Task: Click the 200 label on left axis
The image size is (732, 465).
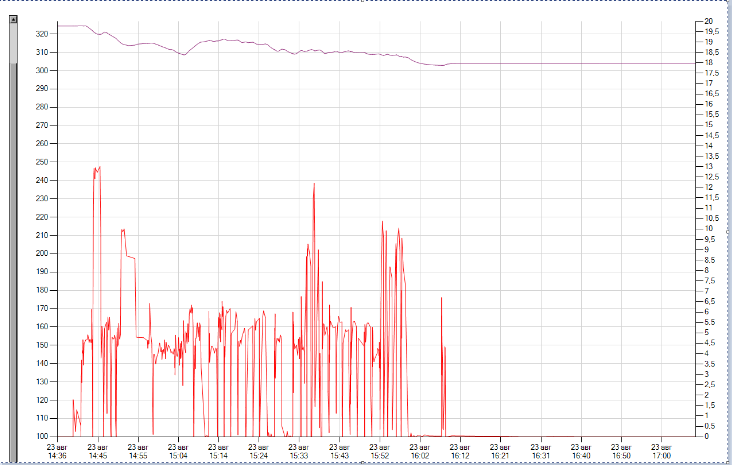Action: click(x=41, y=253)
